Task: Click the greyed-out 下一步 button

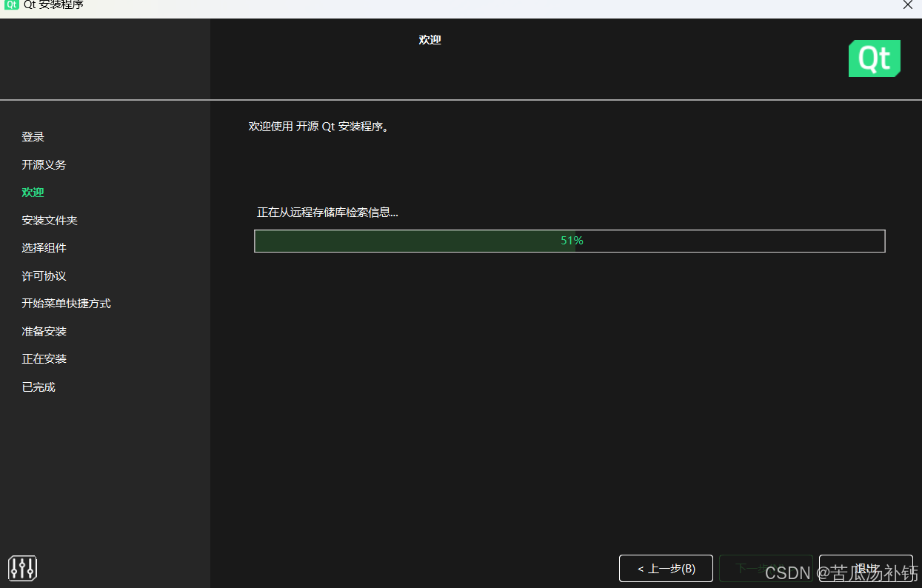Action: [766, 568]
